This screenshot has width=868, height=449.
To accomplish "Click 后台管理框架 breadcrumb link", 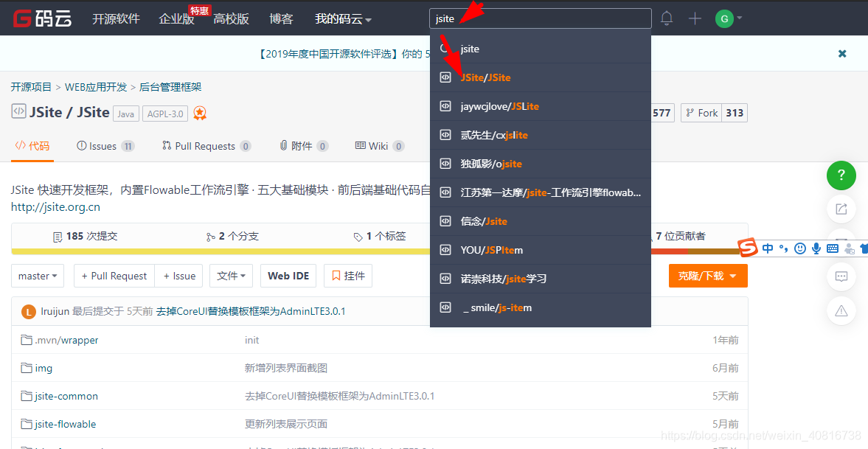I will [x=170, y=87].
